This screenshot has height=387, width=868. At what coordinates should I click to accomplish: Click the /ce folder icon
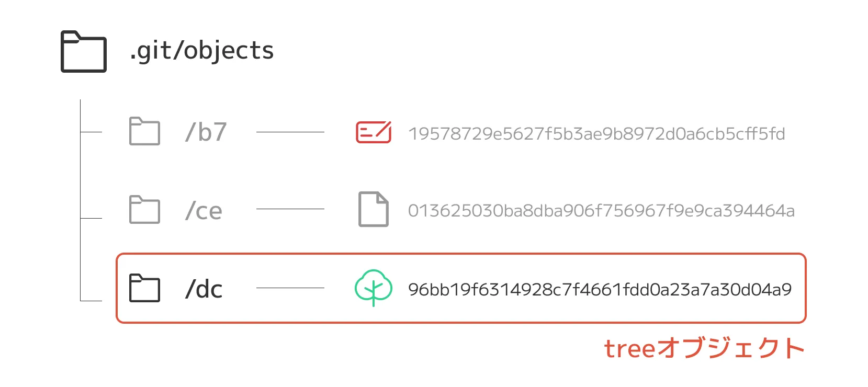[x=144, y=209]
